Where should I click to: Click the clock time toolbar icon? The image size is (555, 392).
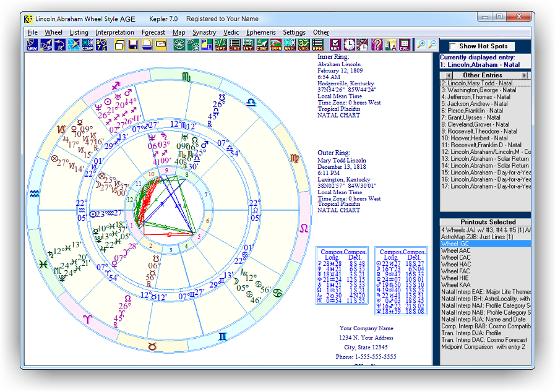pos(349,45)
